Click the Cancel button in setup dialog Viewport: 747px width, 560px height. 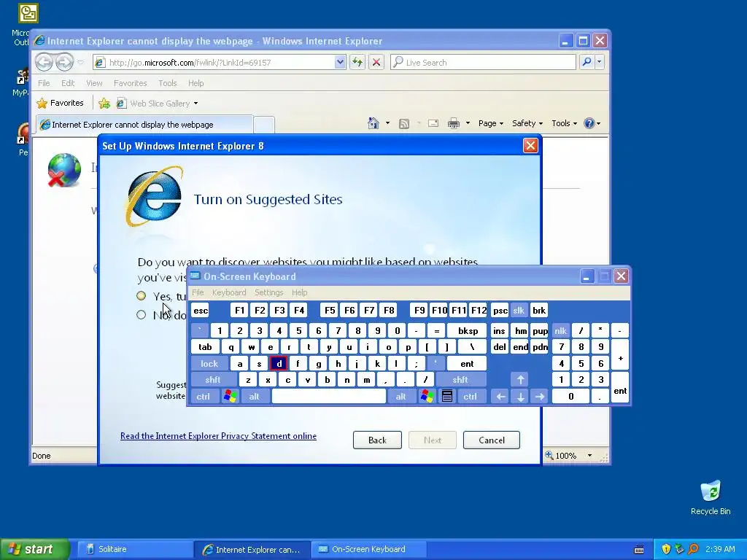(x=492, y=440)
